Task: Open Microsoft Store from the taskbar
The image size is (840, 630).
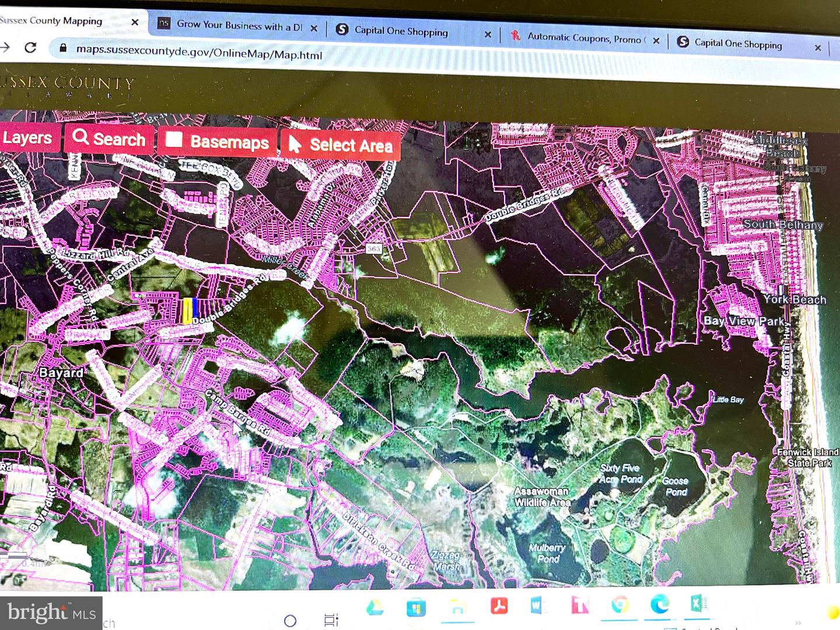Action: point(416,608)
